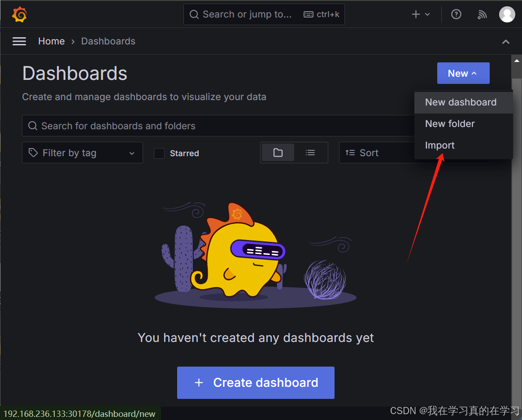Click the magnifier icon in dashboards search
522x420 pixels.
pyautogui.click(x=33, y=126)
